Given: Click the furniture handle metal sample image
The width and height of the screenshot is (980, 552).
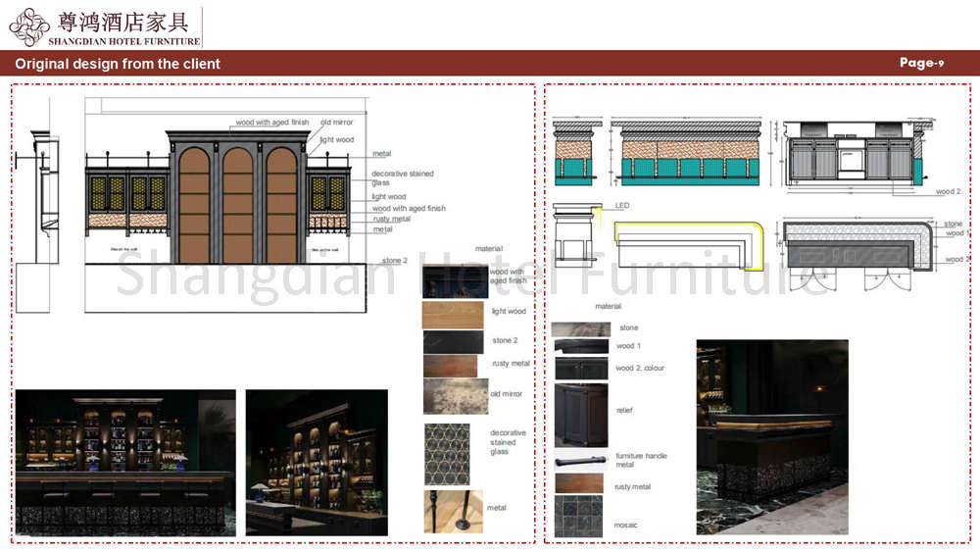Looking at the screenshot, I should point(580,461).
